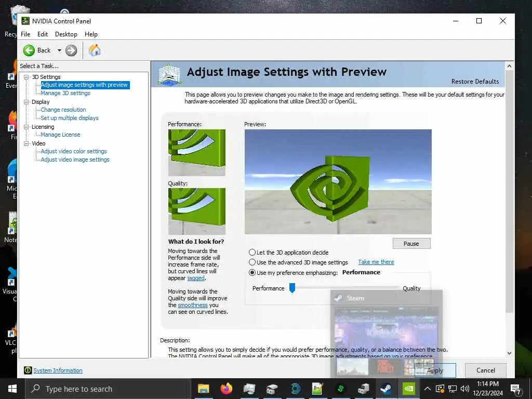Click the 3D NVIDIA logo preview
The width and height of the screenshot is (532, 399).
[338, 182]
